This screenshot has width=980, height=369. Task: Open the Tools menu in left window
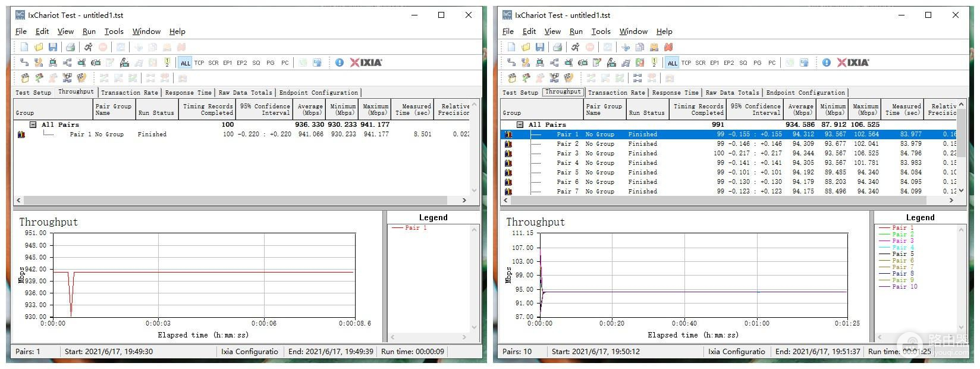coord(114,32)
